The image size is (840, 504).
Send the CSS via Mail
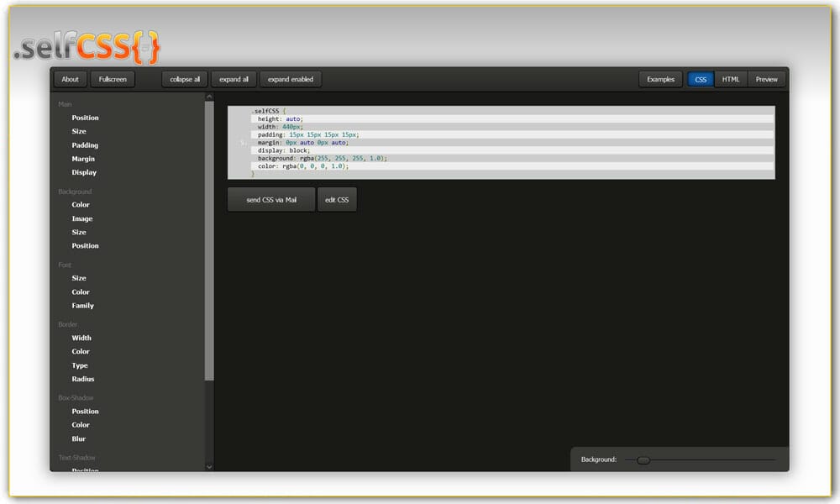coord(271,200)
